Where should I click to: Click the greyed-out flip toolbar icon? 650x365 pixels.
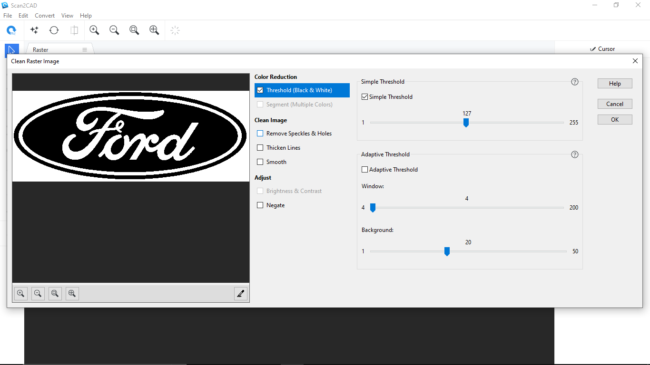(x=74, y=30)
